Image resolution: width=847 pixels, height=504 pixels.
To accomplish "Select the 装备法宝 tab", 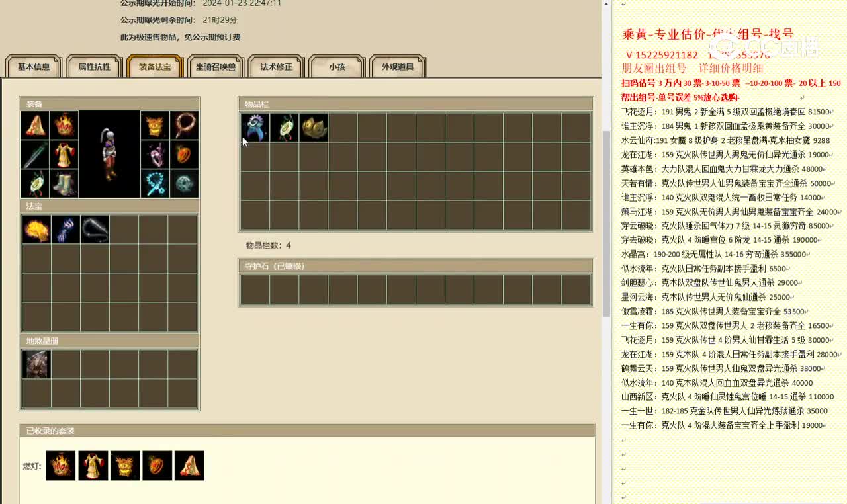I will pos(155,67).
